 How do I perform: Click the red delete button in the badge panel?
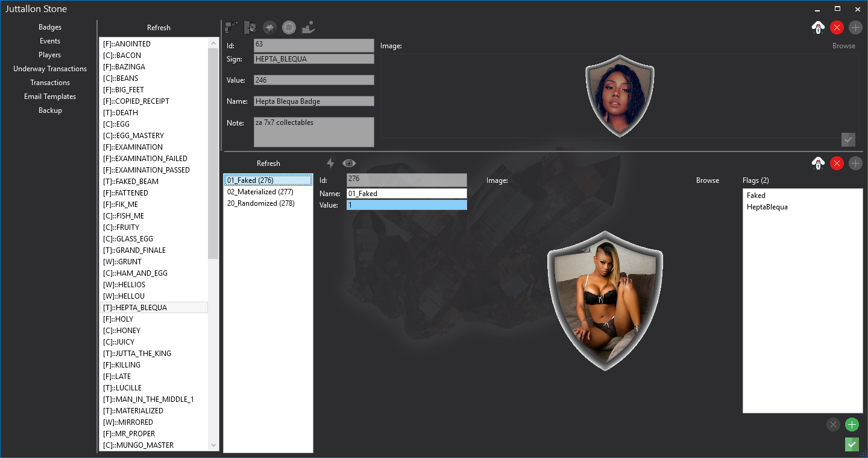(x=837, y=27)
